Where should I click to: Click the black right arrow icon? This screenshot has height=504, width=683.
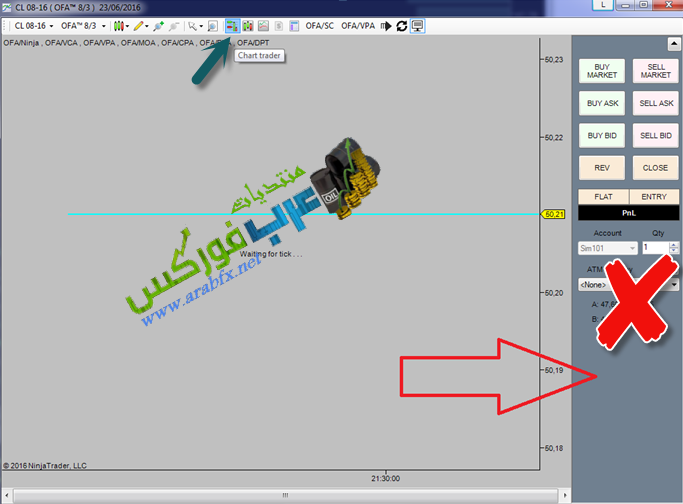pyautogui.click(x=386, y=26)
